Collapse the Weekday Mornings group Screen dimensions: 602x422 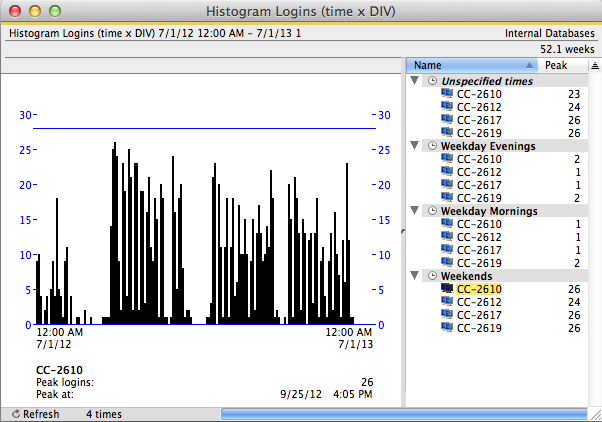pos(415,210)
